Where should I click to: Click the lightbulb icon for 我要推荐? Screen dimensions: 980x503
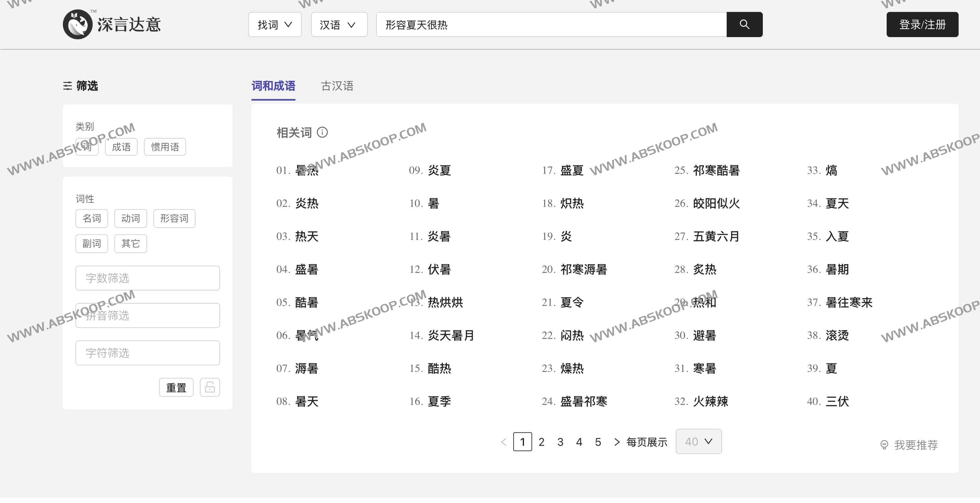884,444
